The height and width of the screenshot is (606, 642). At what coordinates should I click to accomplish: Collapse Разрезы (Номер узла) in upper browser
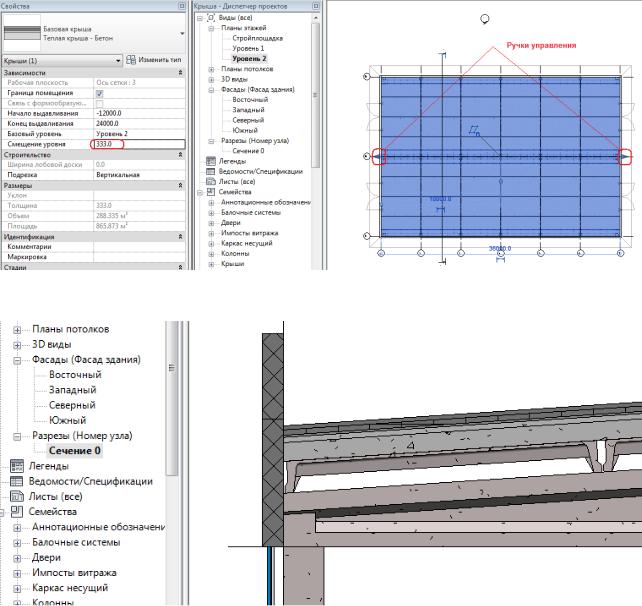pos(211,141)
